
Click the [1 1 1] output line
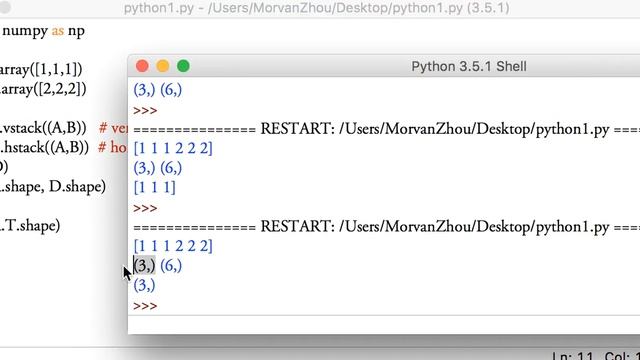coord(154,187)
